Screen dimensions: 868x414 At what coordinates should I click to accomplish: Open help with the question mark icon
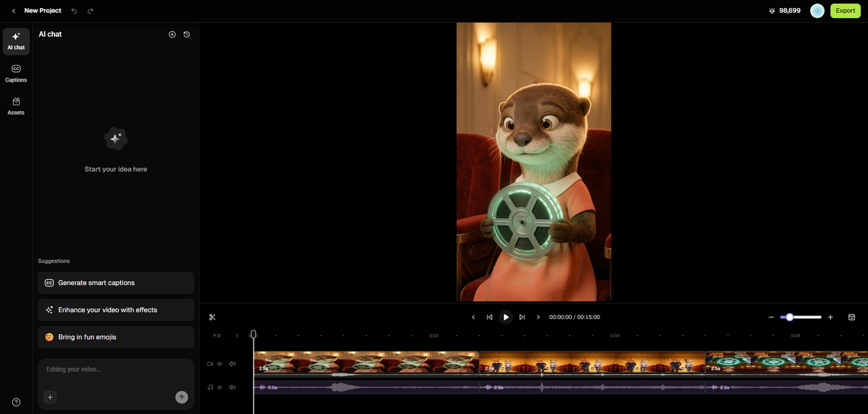click(x=16, y=402)
